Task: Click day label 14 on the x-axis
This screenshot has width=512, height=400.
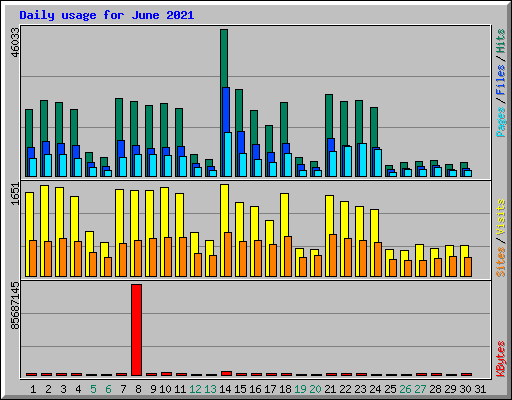Action: point(225,389)
